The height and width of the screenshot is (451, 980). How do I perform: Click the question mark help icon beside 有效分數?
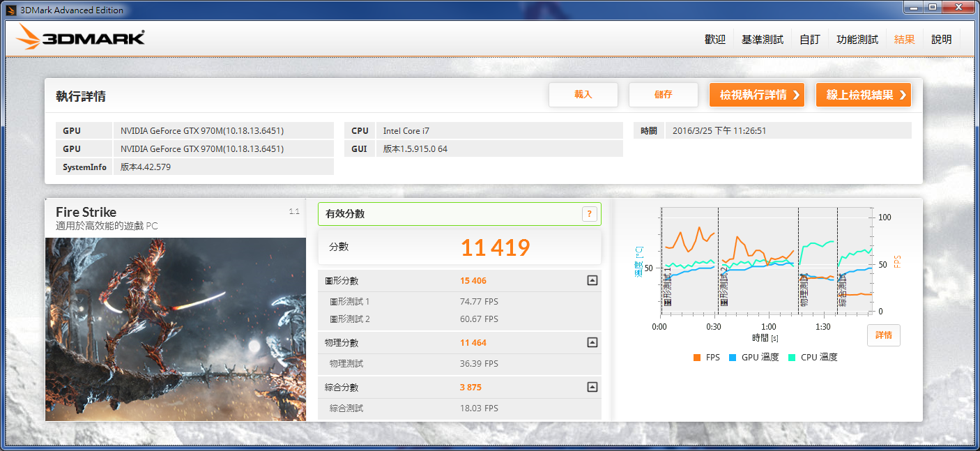pyautogui.click(x=589, y=214)
